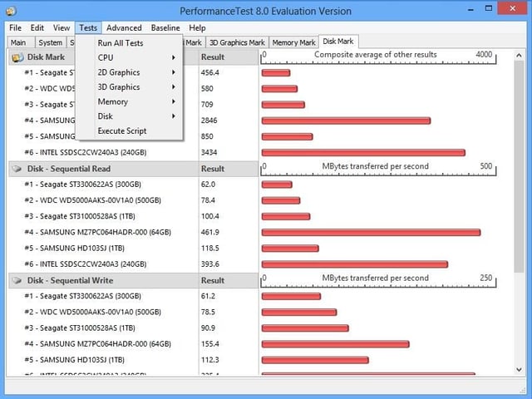Close the open Tests menu
This screenshot has width=532, height=399.
[88, 27]
